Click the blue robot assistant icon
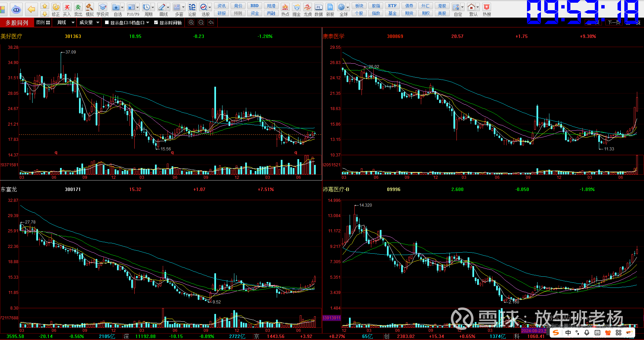644x340 pixels. (x=16, y=9)
